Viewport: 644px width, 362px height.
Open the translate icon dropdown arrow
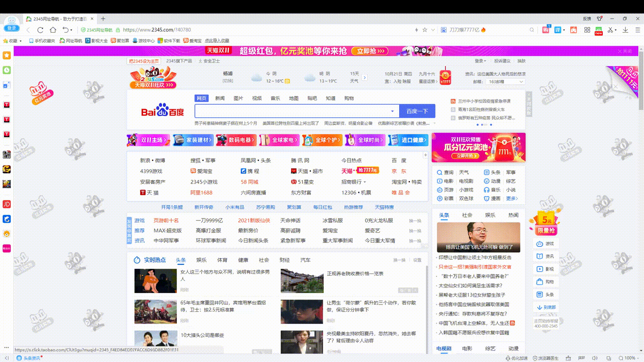[x=564, y=30]
